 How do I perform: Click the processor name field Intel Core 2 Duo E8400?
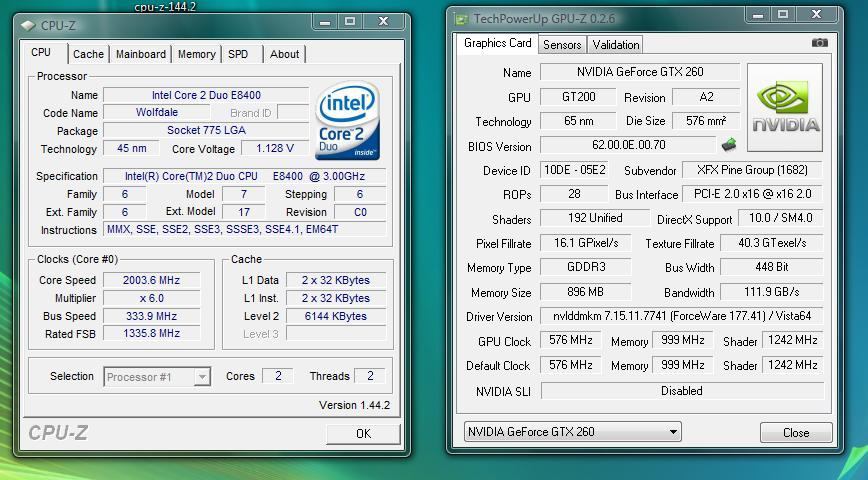coord(206,95)
